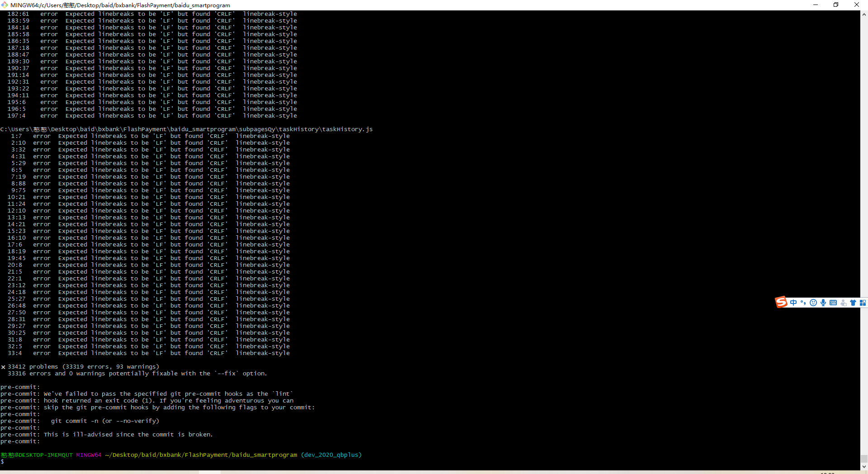Click the scrollbar down arrow
Screen dimensions: 868x474
[864, 466]
